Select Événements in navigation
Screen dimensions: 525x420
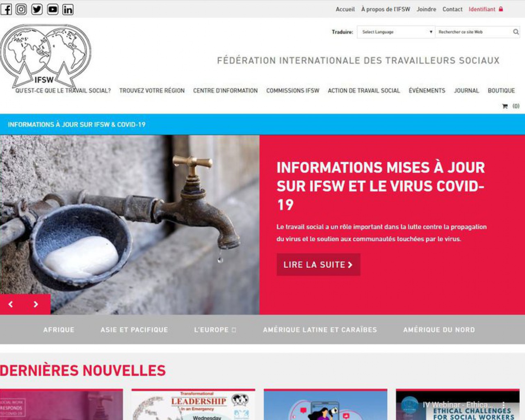[x=427, y=91]
